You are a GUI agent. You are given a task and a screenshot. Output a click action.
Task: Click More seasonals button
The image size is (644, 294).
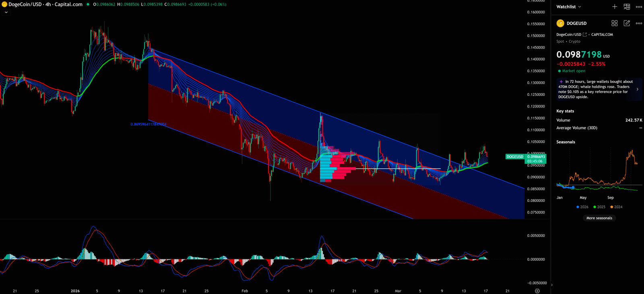click(x=599, y=218)
